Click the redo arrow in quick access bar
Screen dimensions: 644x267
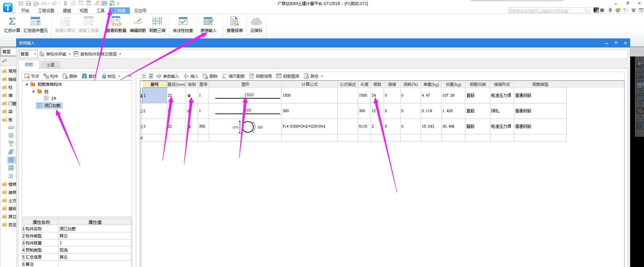[54, 3]
